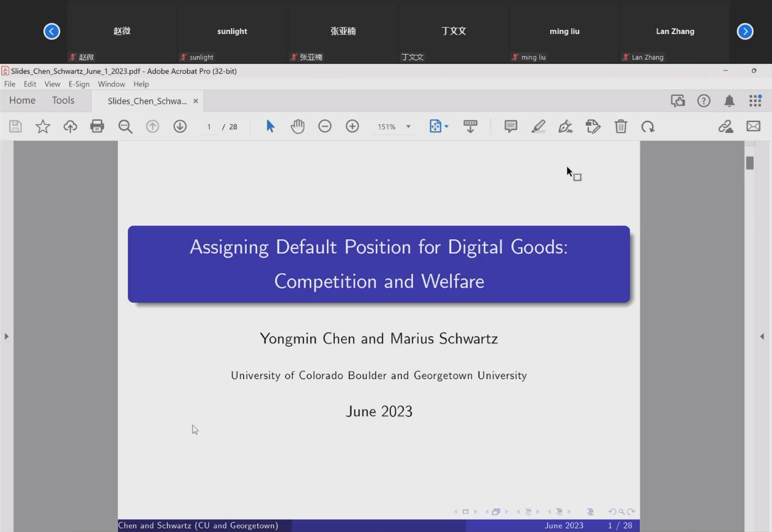
Task: Open the E-Sign menu
Action: (x=78, y=84)
